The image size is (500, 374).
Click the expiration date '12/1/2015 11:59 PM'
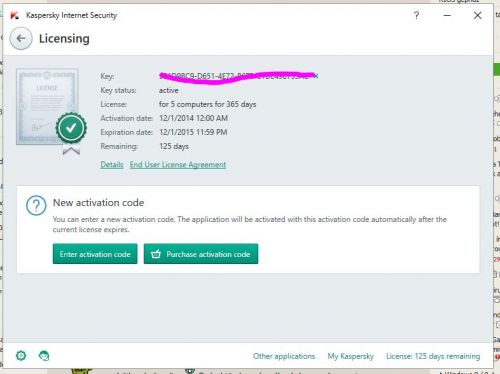193,132
